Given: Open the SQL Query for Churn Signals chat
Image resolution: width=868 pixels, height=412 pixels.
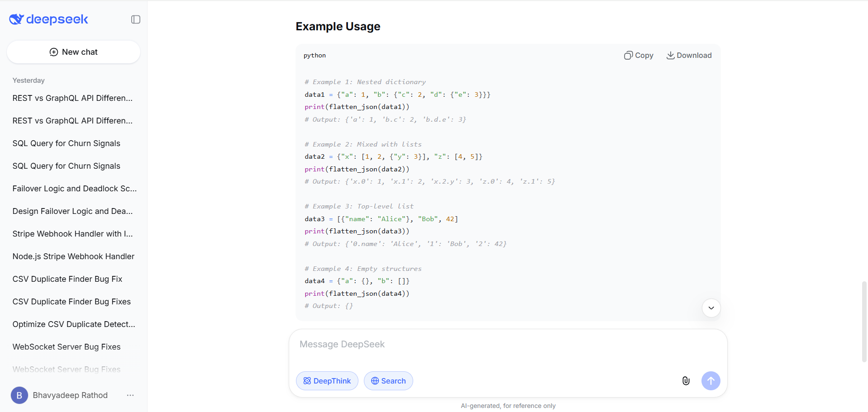Looking at the screenshot, I should click(66, 143).
